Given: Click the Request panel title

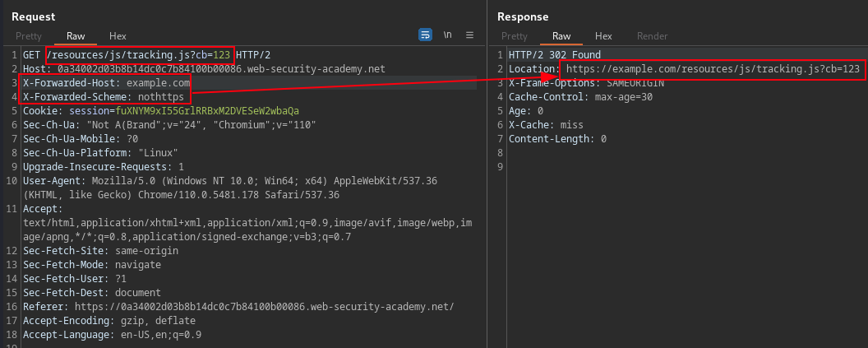Looking at the screenshot, I should point(33,16).
